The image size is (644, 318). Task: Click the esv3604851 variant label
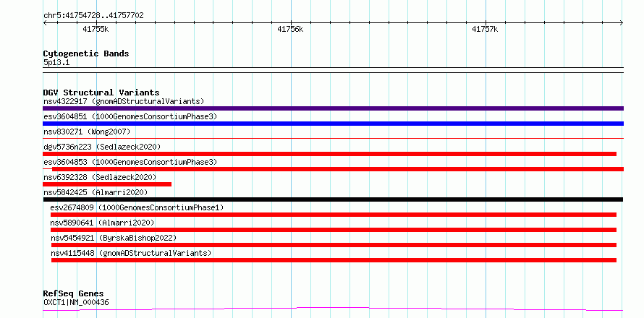[130, 116]
